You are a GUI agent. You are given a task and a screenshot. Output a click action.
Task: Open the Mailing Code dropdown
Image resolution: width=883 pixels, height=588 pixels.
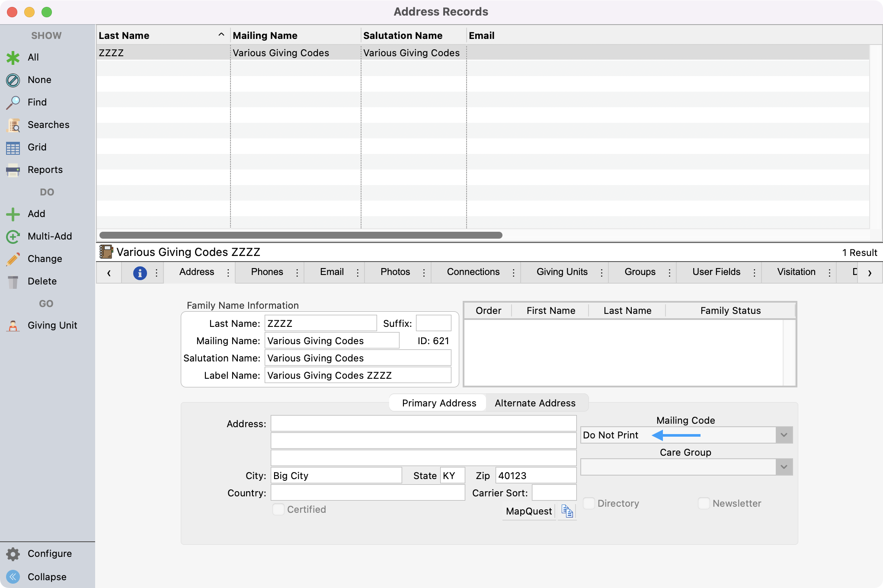point(784,435)
